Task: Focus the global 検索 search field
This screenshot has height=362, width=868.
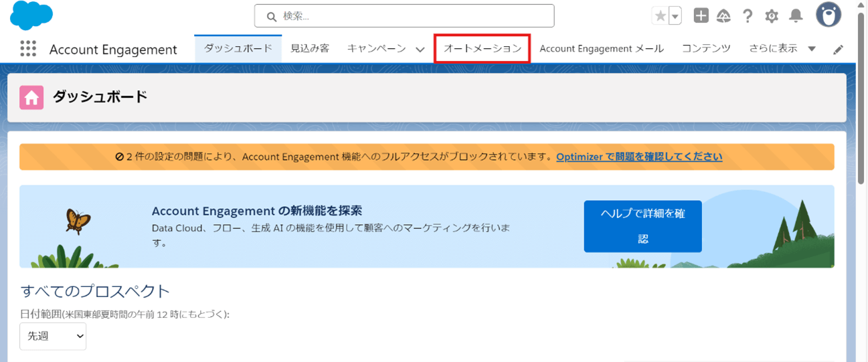Action: (404, 15)
